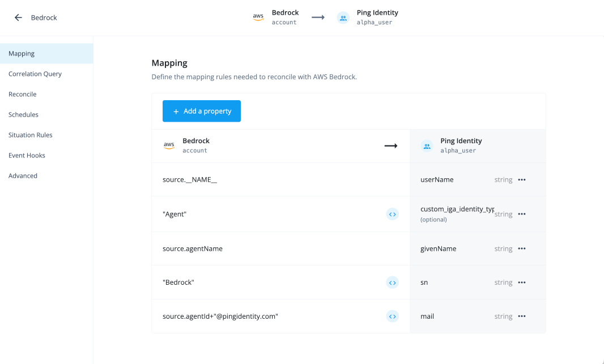The image size is (604, 364).
Task: Click the alpha_user label in the table header
Action: coord(458,151)
